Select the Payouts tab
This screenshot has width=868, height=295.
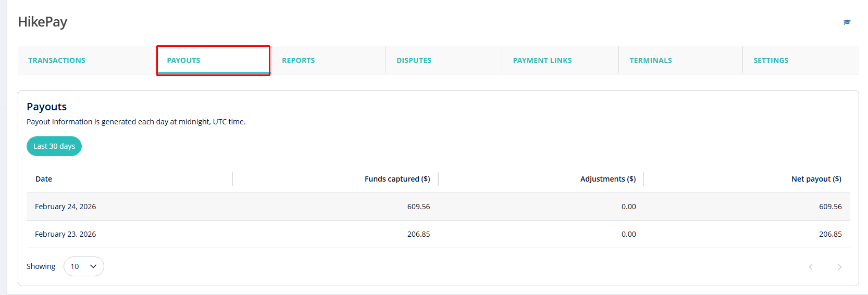click(x=183, y=60)
